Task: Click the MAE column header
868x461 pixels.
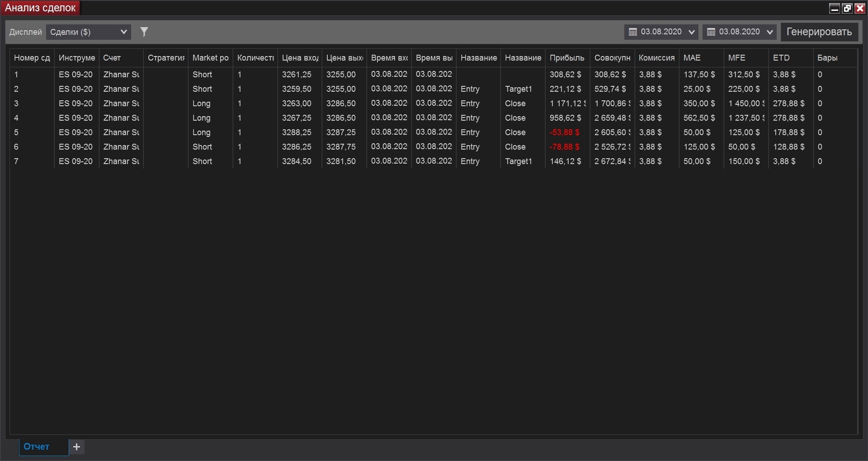Action: pos(701,58)
